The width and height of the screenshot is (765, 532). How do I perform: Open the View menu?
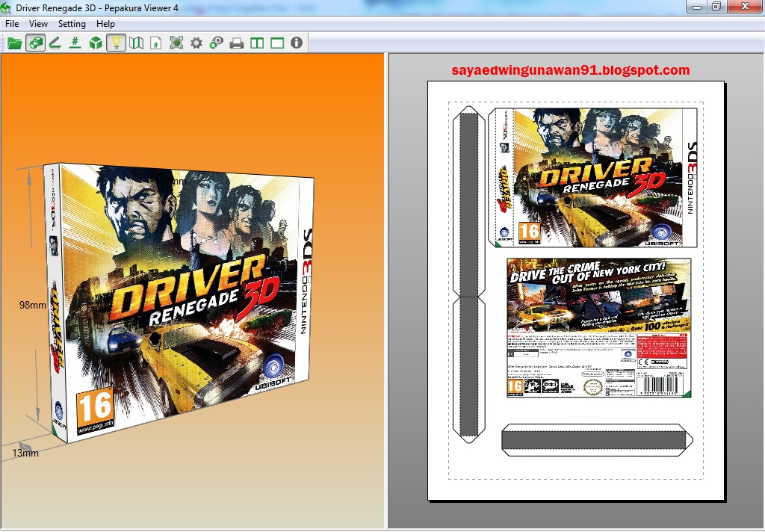(38, 24)
